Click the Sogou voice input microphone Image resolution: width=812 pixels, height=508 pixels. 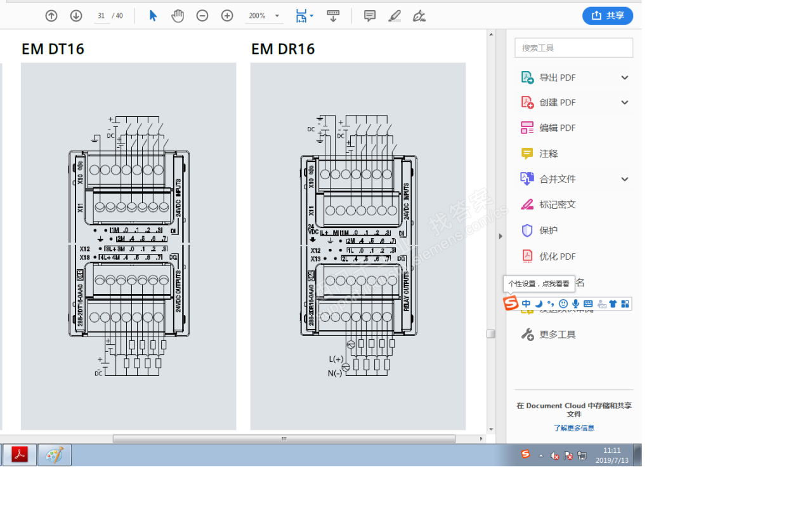tap(575, 304)
